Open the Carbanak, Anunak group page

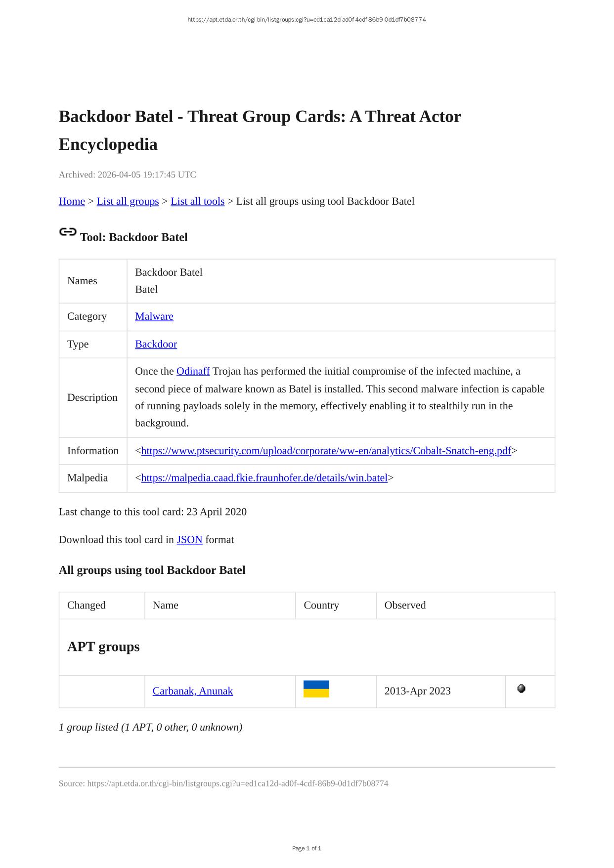click(192, 691)
